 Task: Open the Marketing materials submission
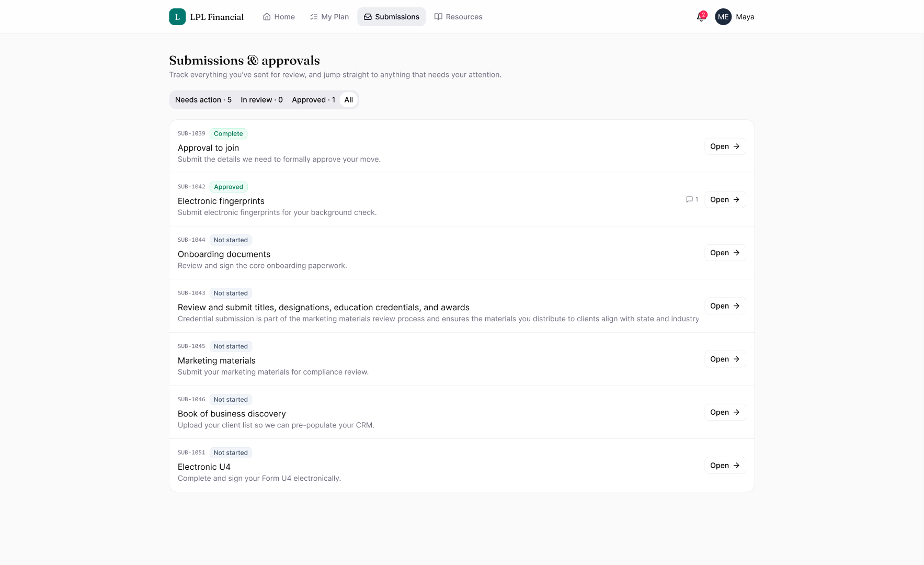[725, 359]
